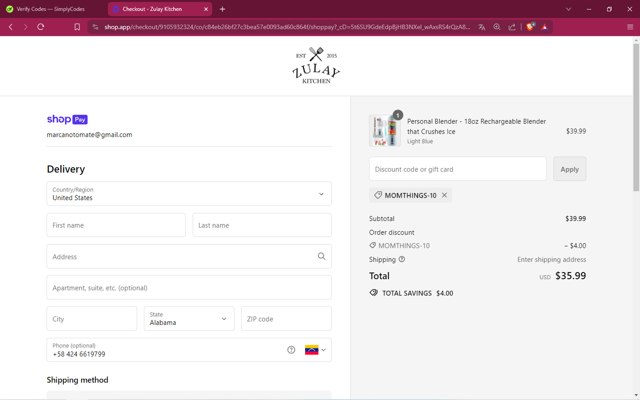Click the ZIP code field

click(x=286, y=319)
